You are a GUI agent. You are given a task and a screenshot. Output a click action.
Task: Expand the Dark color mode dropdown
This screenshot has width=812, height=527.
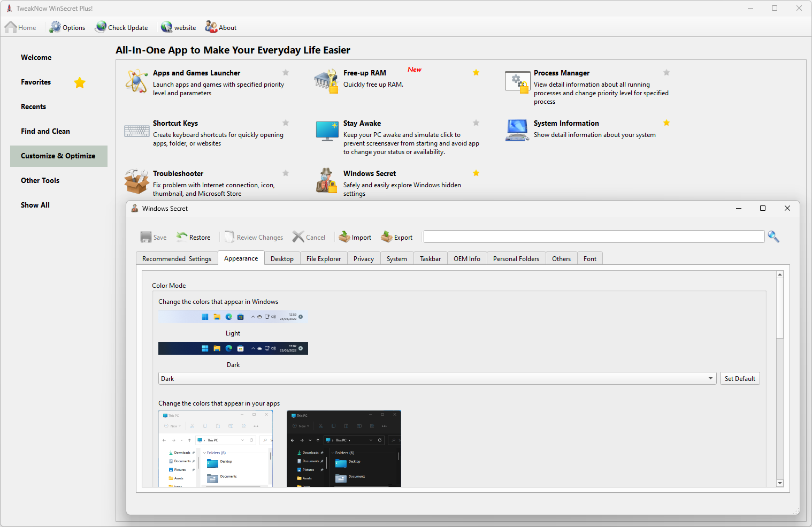[710, 378]
